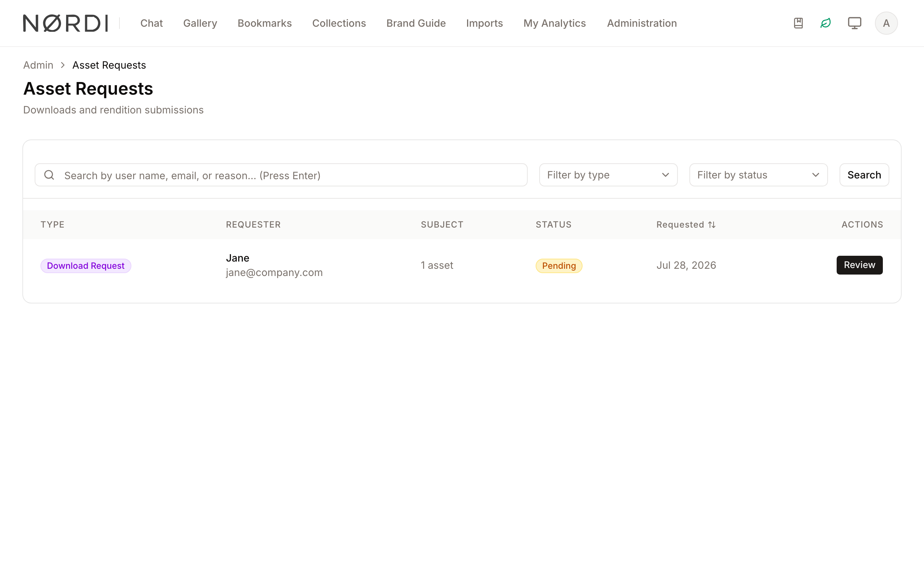Click the NORDI logo
The height and width of the screenshot is (578, 924).
point(65,23)
